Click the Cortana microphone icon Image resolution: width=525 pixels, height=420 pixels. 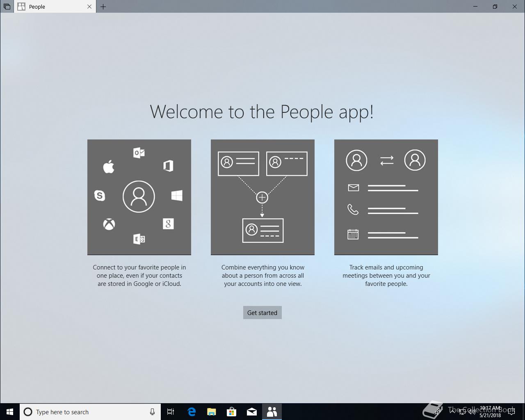tap(152, 412)
